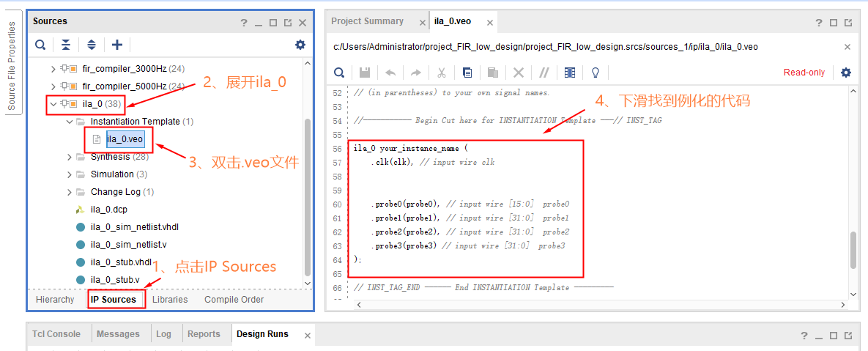Switch to IP Sources tab

[x=114, y=300]
